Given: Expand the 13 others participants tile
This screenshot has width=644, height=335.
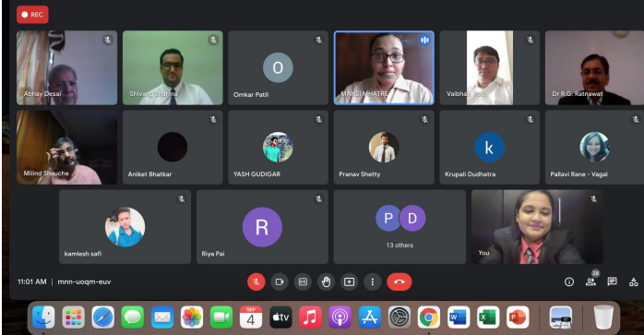Looking at the screenshot, I should [400, 227].
